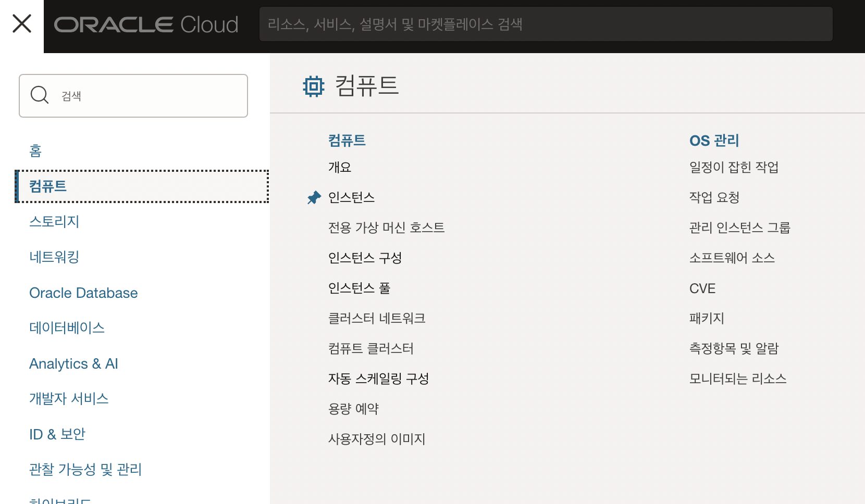This screenshot has width=865, height=504.
Task: Open 네트워킹 category
Action: pyautogui.click(x=54, y=257)
